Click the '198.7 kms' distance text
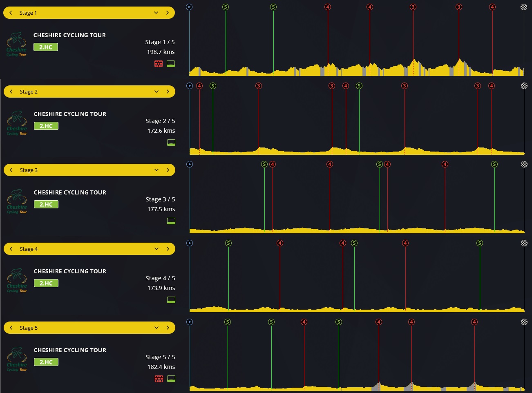The image size is (532, 393). 161,52
